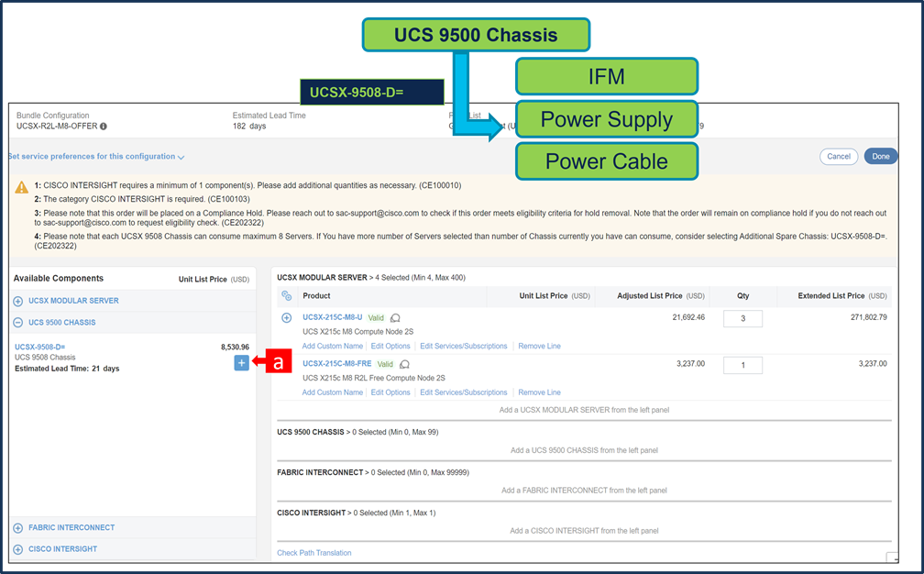Click the Extended List Price column header
Image resolution: width=924 pixels, height=574 pixels.
click(842, 296)
